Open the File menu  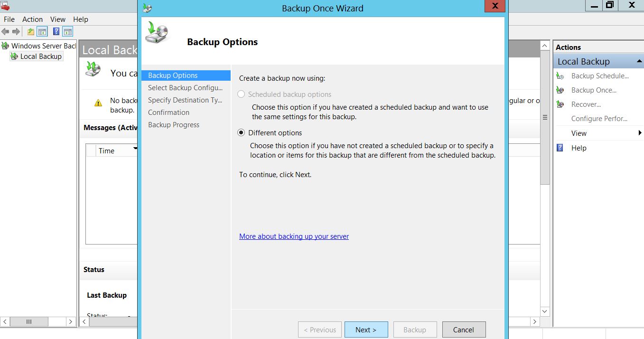pos(9,19)
